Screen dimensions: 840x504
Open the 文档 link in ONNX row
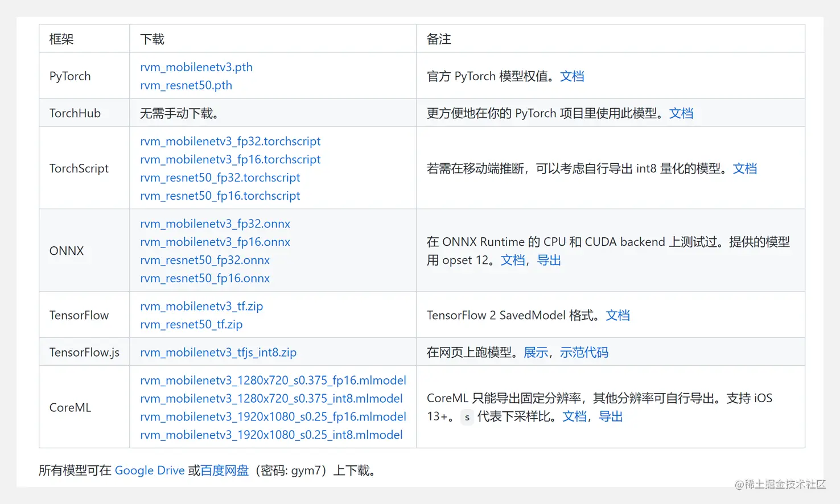point(513,260)
